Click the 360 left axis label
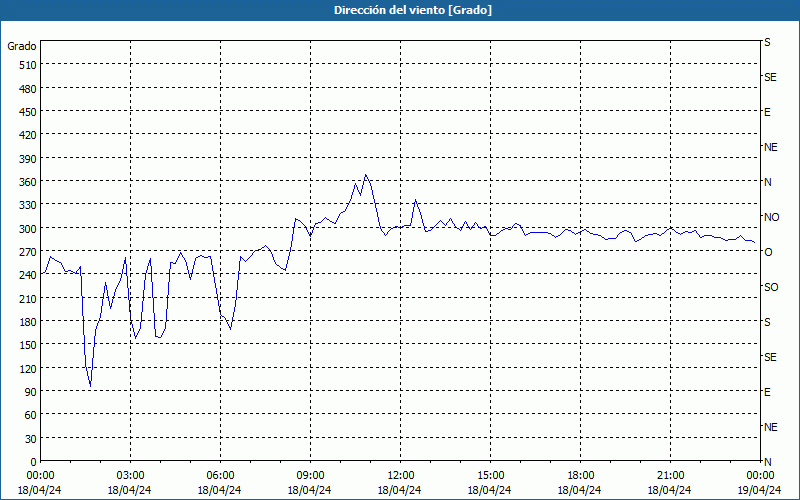This screenshot has height=500, width=800. [x=29, y=182]
